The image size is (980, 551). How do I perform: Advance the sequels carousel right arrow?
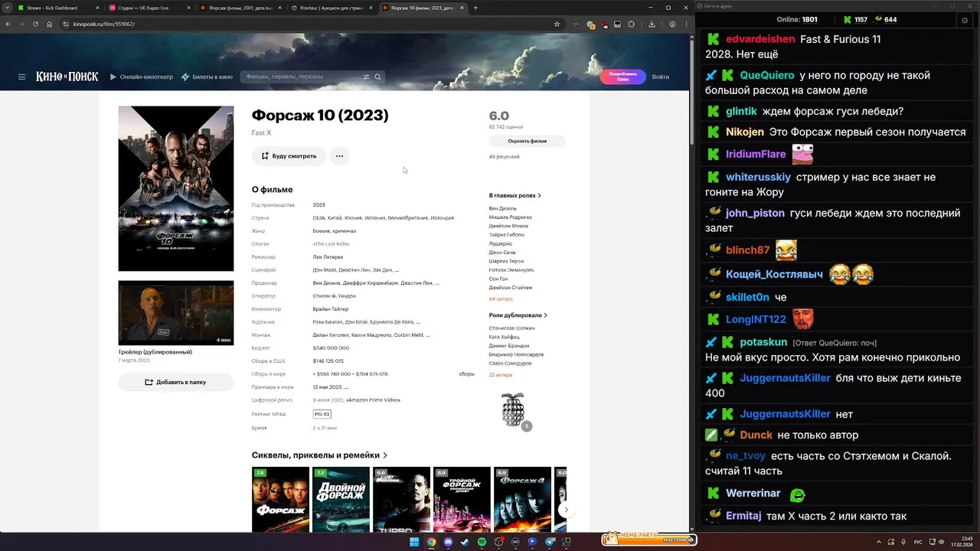(566, 510)
